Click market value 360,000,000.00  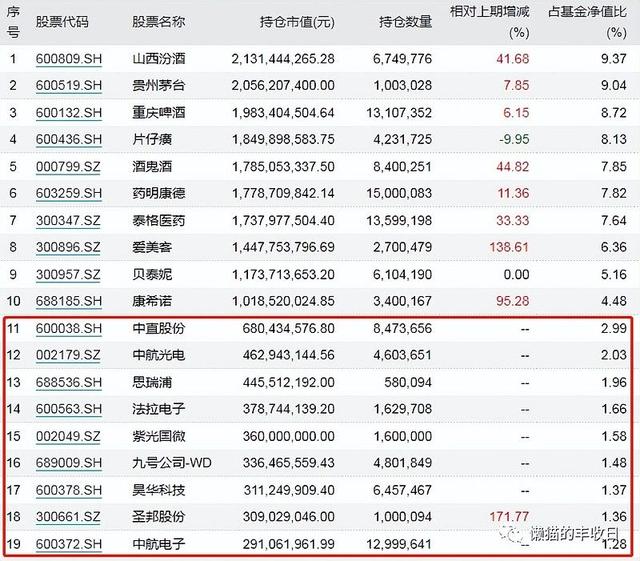point(289,436)
